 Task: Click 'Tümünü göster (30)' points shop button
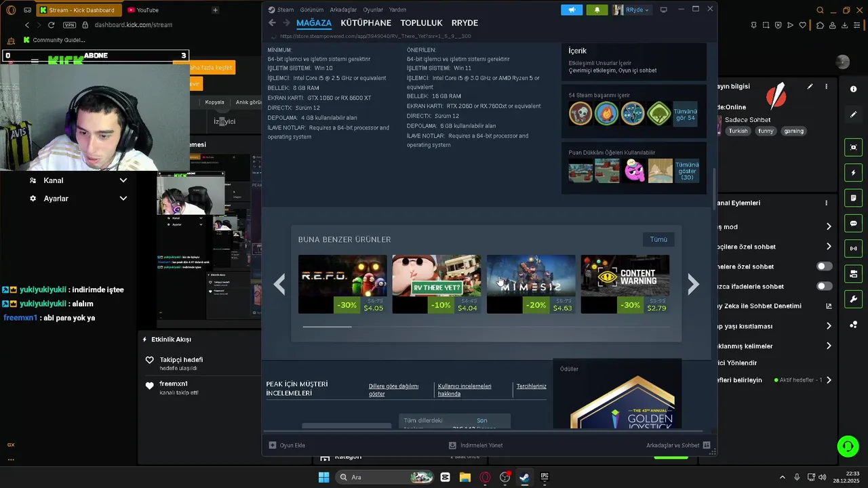[x=687, y=171]
